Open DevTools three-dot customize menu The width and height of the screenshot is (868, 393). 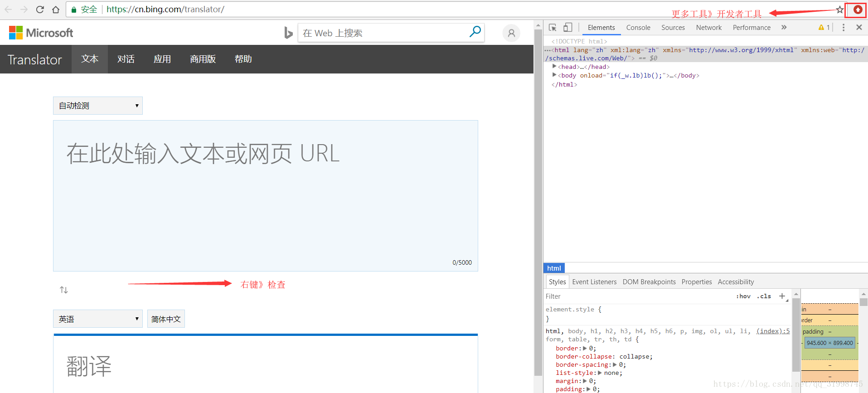[844, 28]
